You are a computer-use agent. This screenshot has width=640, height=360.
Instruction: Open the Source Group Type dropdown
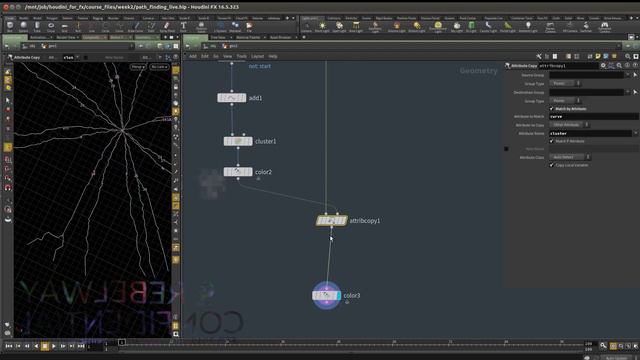(x=565, y=83)
